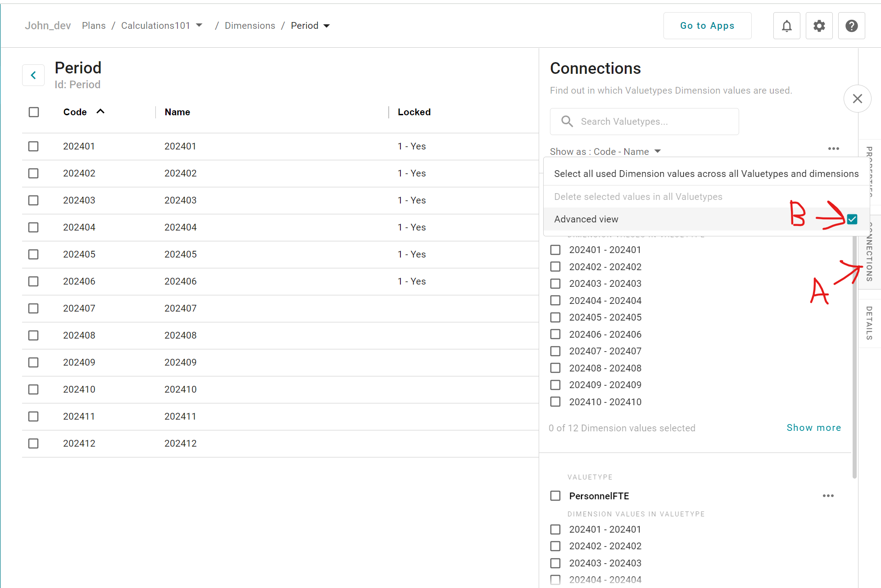This screenshot has width=881, height=588.
Task: Click the search magnifier icon
Action: (x=567, y=122)
